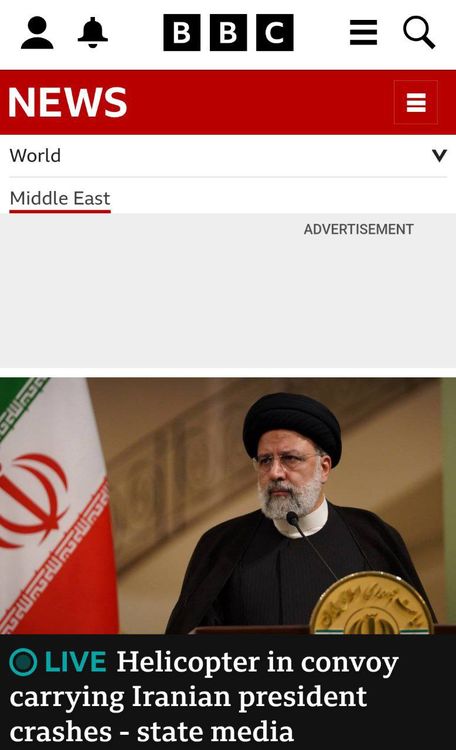This screenshot has height=750, width=456.
Task: Switch to the Middle East tab
Action: [x=60, y=199]
